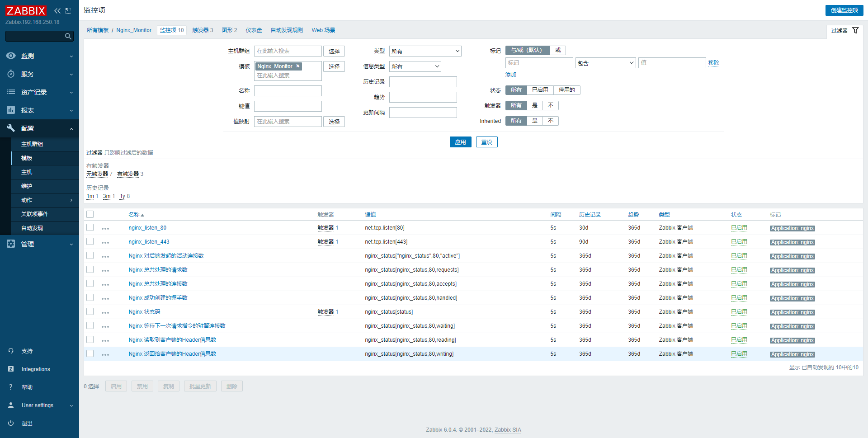Open three-dot menu for Nginx 读取到客户端的Header信息数
Screen dimensions: 868x438
[105, 341]
